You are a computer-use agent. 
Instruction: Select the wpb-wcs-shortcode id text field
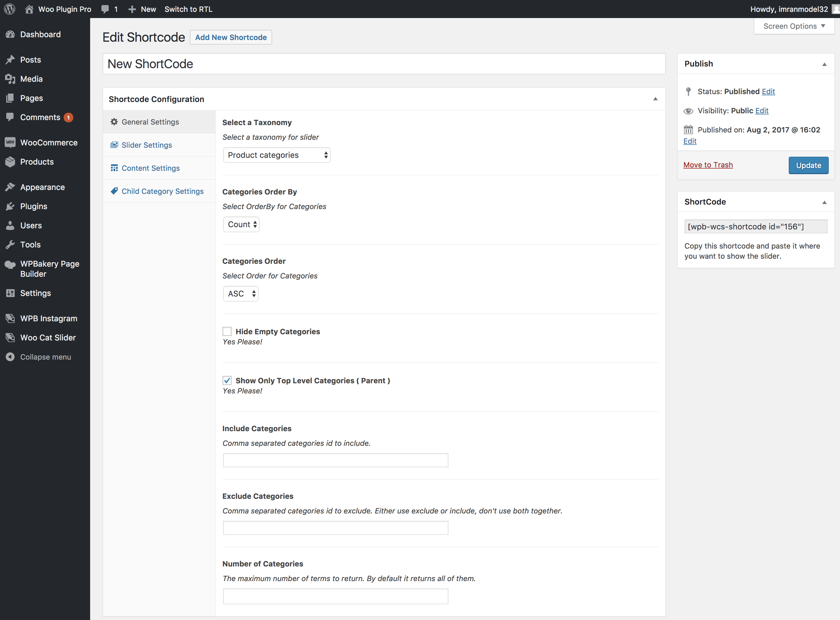coord(755,226)
